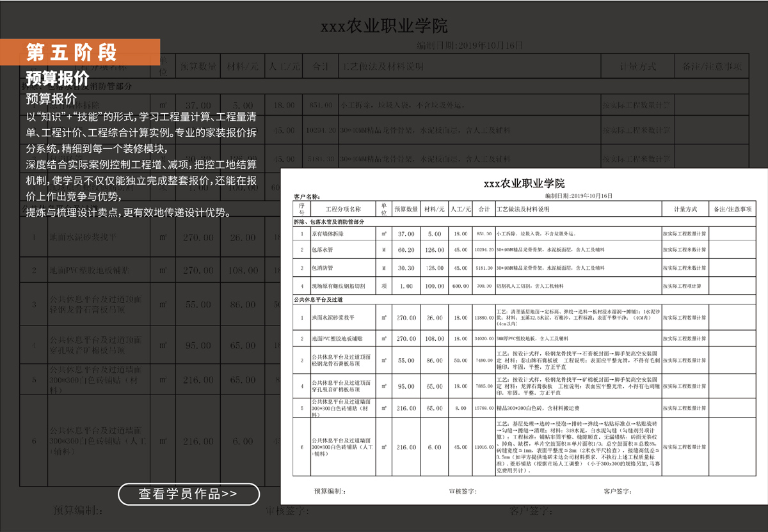Click the total cell 11880.00
The height and width of the screenshot is (532, 768).
click(x=484, y=317)
